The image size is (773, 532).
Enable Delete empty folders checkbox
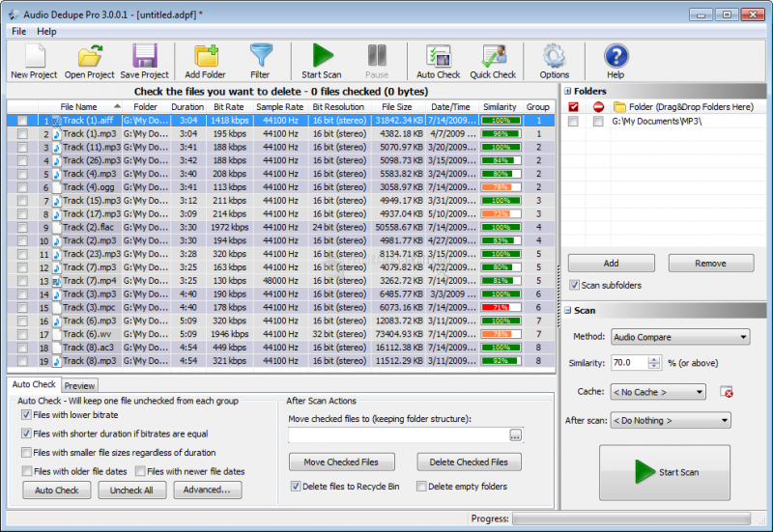coord(421,487)
